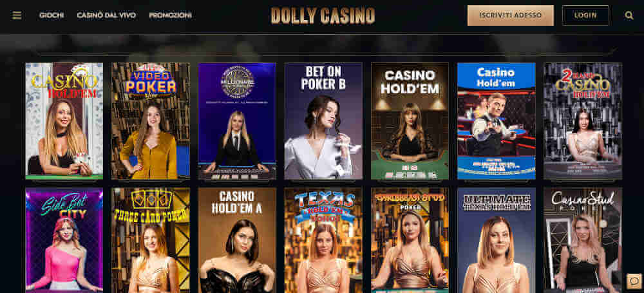Screen dimensions: 644x293
Task: Open the Promozioni menu item
Action: 171,15
